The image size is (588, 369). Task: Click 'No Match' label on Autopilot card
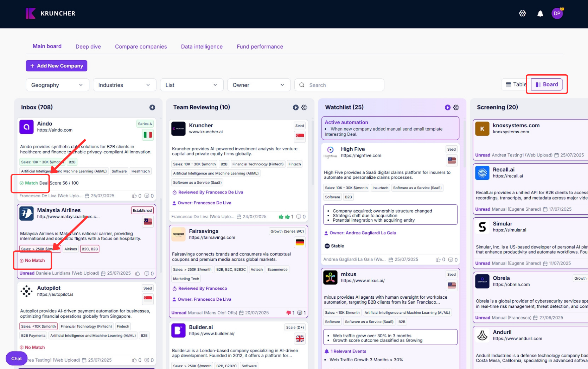pyautogui.click(x=35, y=348)
